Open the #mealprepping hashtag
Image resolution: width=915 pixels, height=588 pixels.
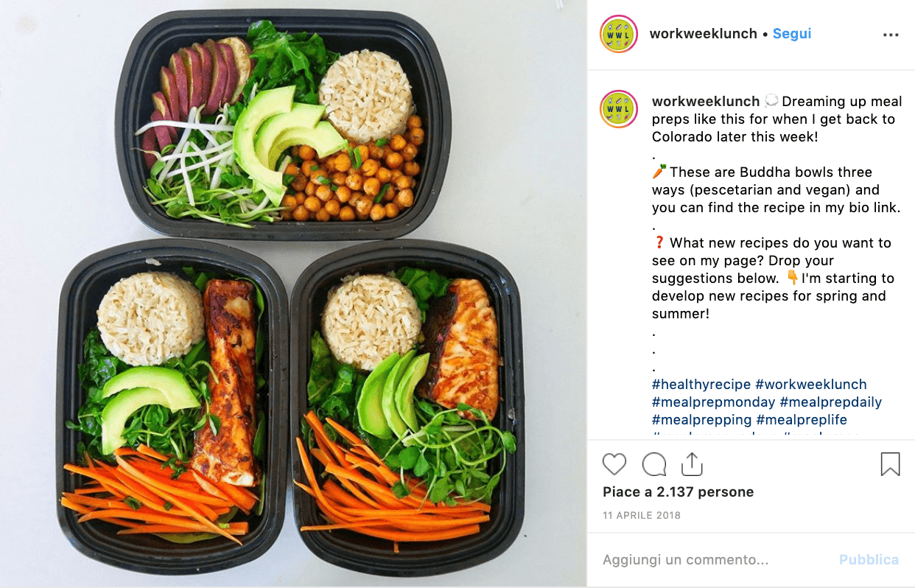click(x=702, y=419)
